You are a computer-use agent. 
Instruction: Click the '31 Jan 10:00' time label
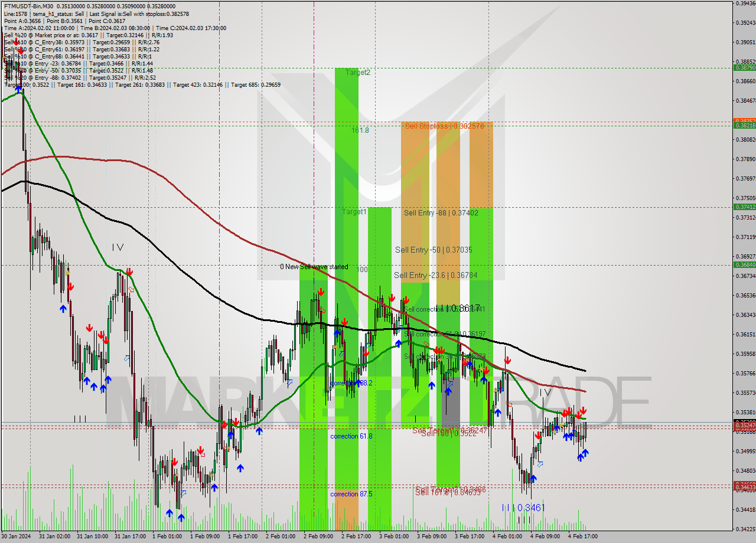[92, 537]
